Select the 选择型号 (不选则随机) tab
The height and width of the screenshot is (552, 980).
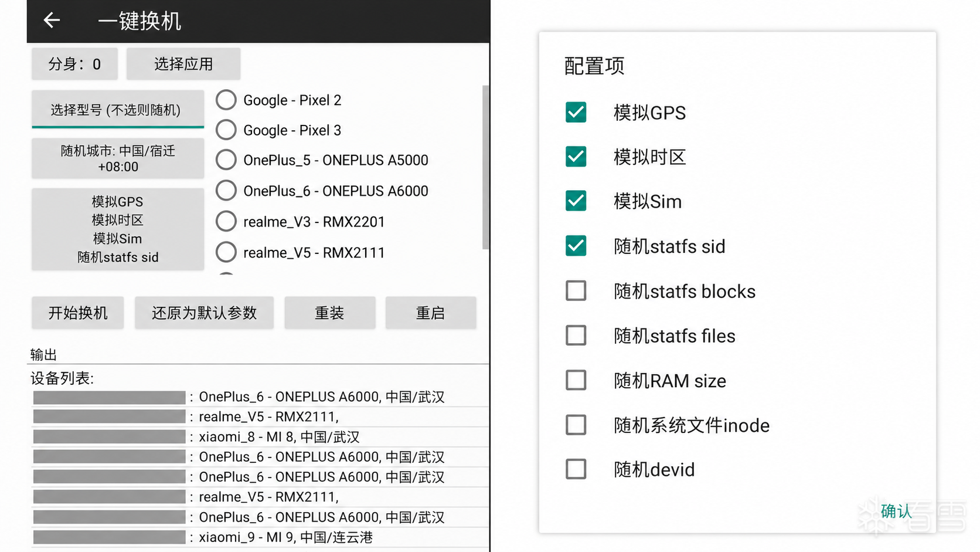point(118,109)
